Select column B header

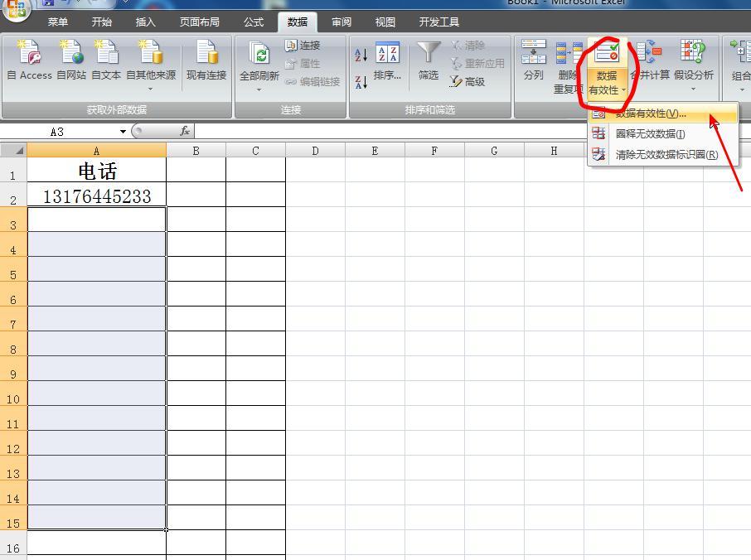(x=196, y=151)
